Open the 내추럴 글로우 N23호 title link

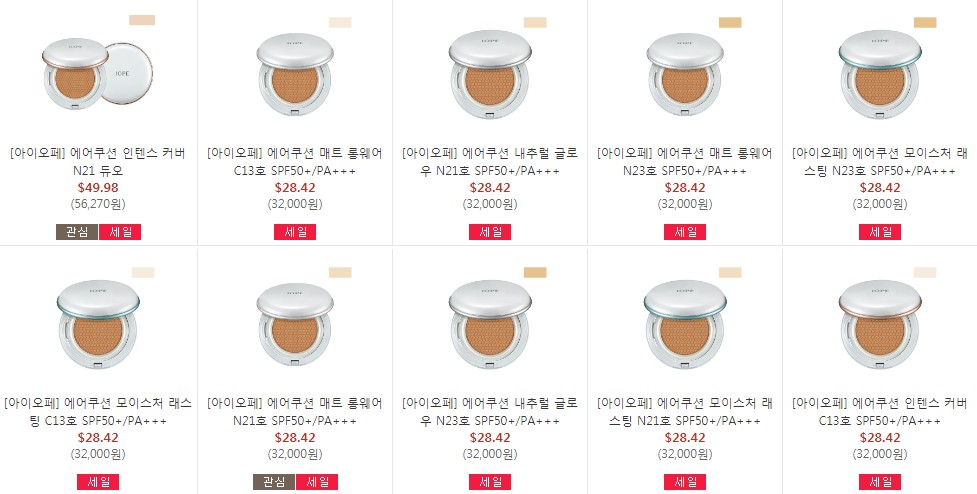click(490, 412)
